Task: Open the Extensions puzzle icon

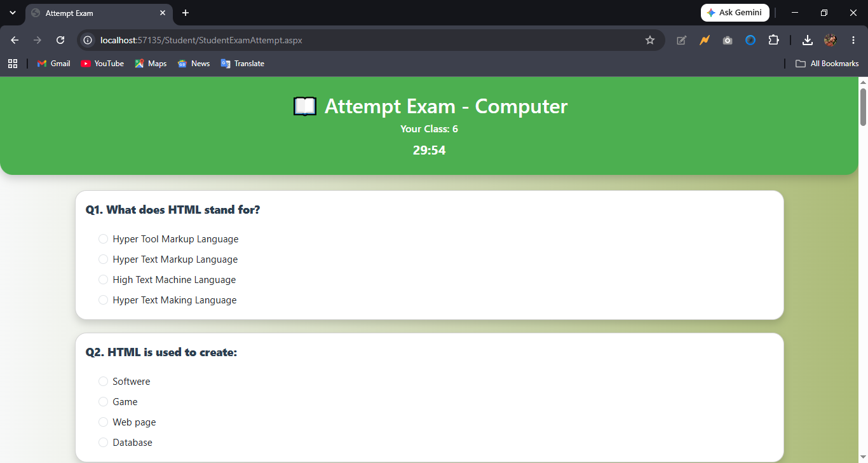Action: 773,40
